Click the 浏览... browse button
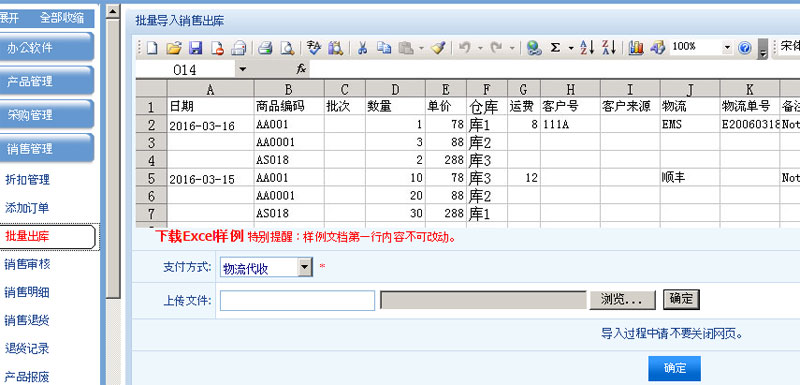Screen dimensions: 800x385 tap(622, 300)
